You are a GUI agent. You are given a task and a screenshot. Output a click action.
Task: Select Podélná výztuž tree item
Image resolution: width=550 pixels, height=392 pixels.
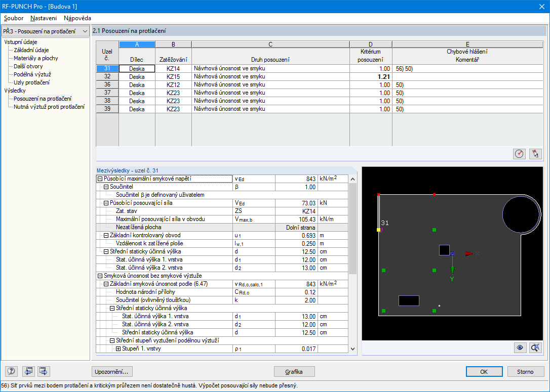pos(32,74)
